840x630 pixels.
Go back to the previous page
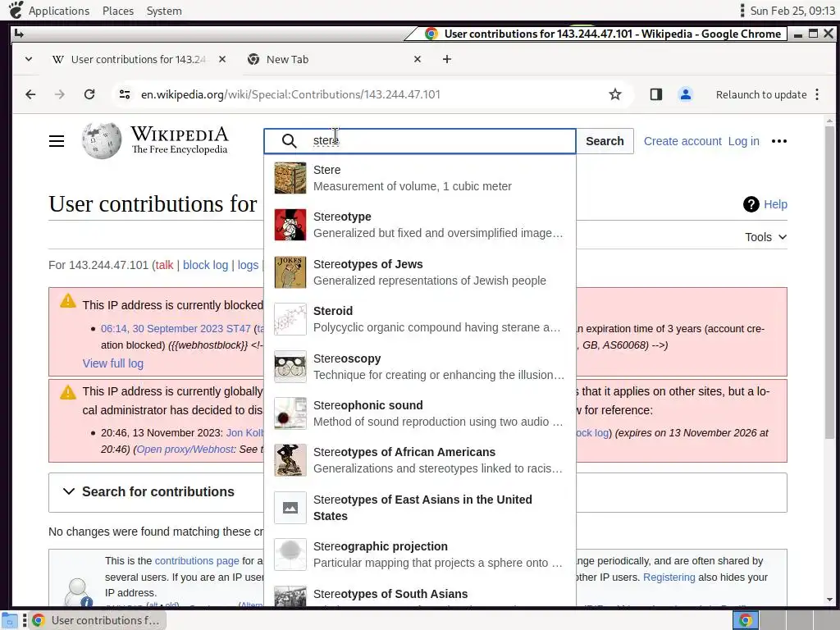30,95
